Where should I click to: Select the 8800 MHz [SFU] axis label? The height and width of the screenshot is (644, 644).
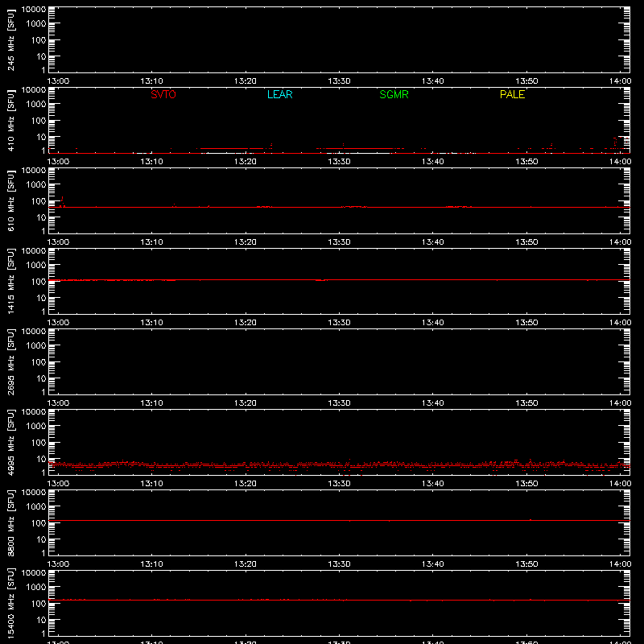click(x=10, y=523)
